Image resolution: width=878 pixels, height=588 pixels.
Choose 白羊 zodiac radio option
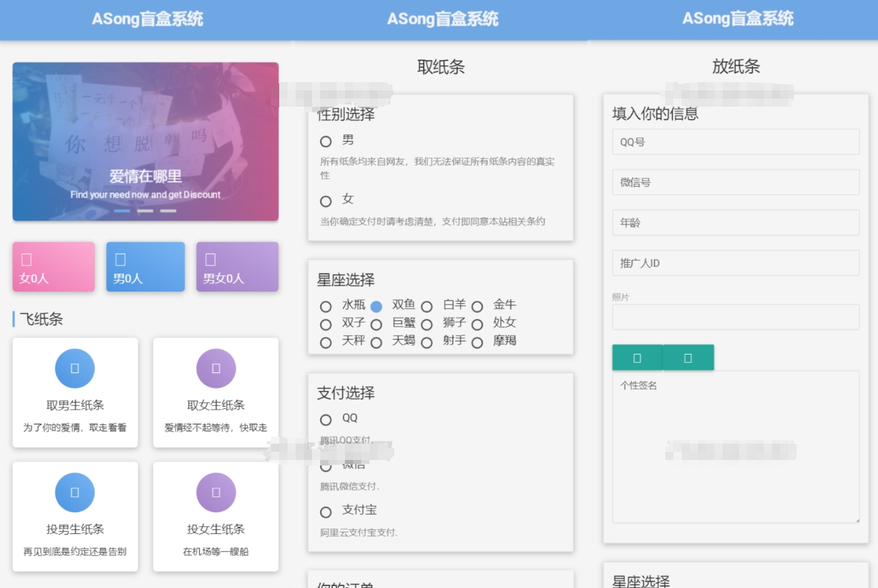427,306
